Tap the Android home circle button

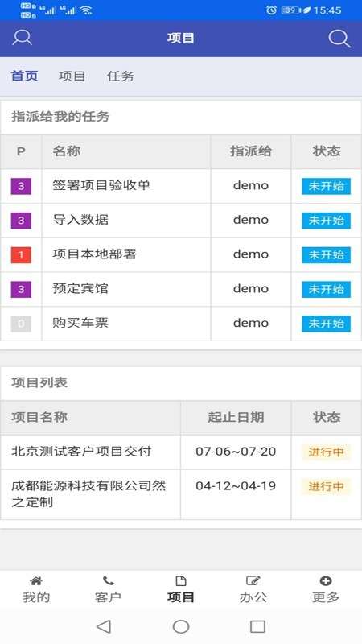point(181,626)
